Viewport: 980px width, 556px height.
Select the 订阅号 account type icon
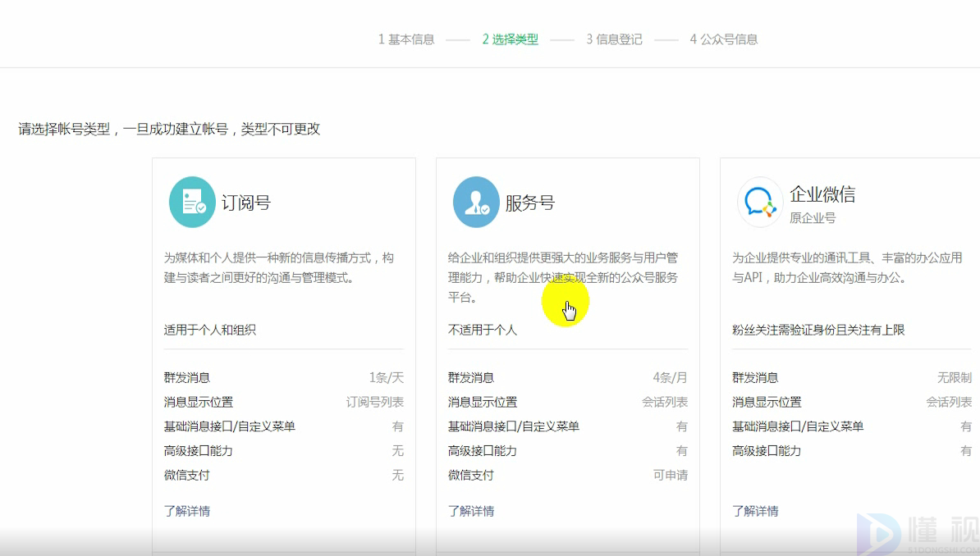[193, 202]
